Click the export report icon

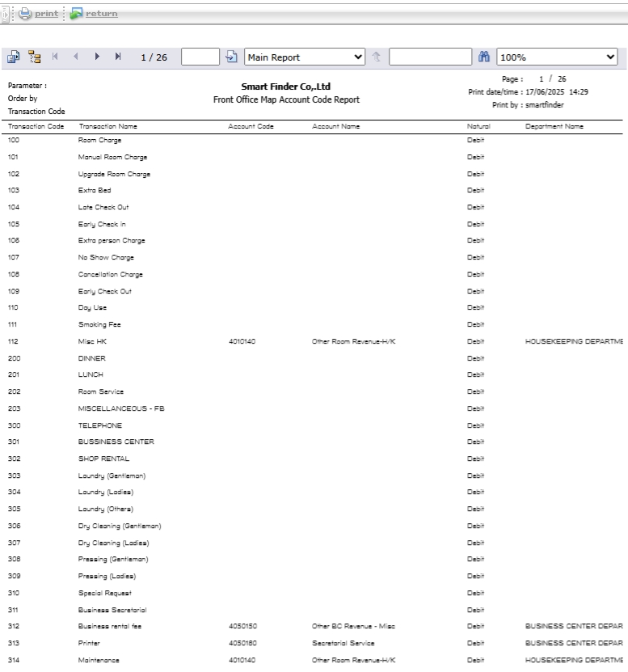pos(14,58)
